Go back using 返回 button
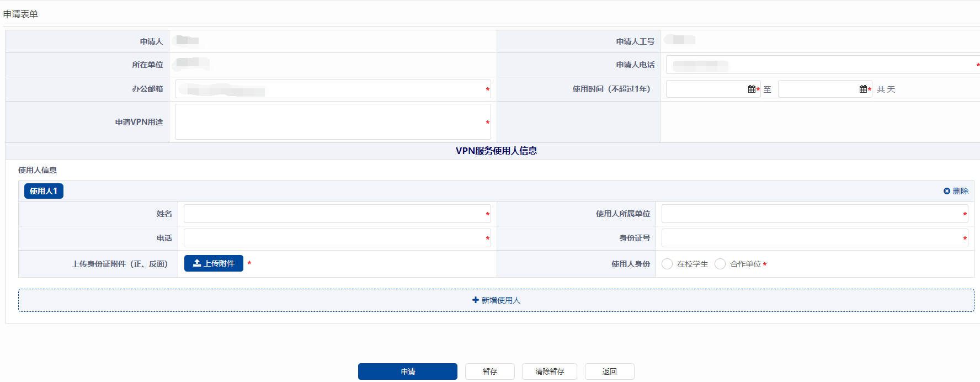This screenshot has width=980, height=382. pos(609,372)
